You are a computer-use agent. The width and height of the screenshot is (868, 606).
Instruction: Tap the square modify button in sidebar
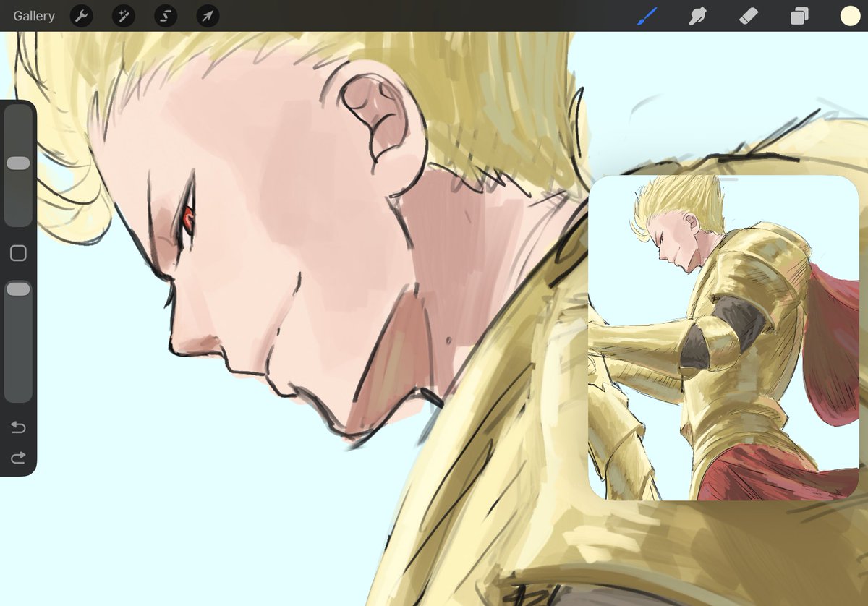pyautogui.click(x=18, y=253)
